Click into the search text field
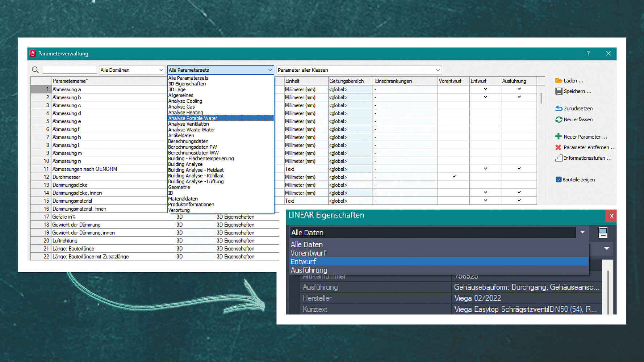The height and width of the screenshot is (362, 644). (70, 70)
